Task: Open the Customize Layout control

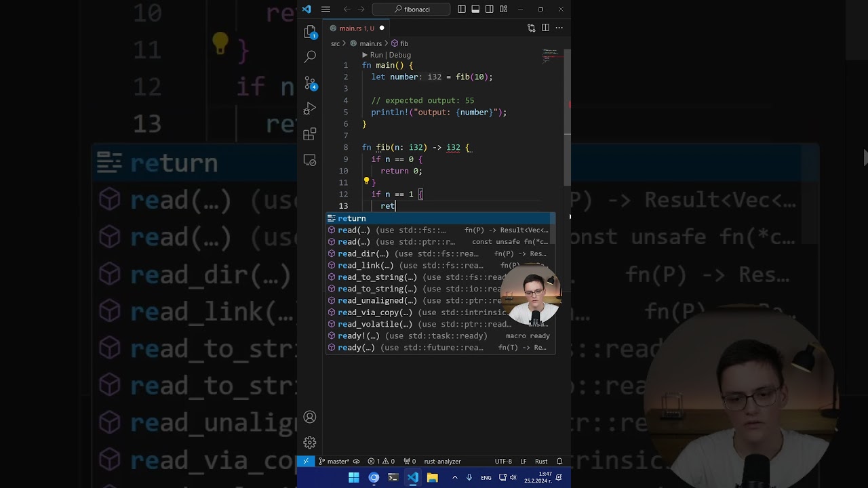Action: tap(503, 9)
